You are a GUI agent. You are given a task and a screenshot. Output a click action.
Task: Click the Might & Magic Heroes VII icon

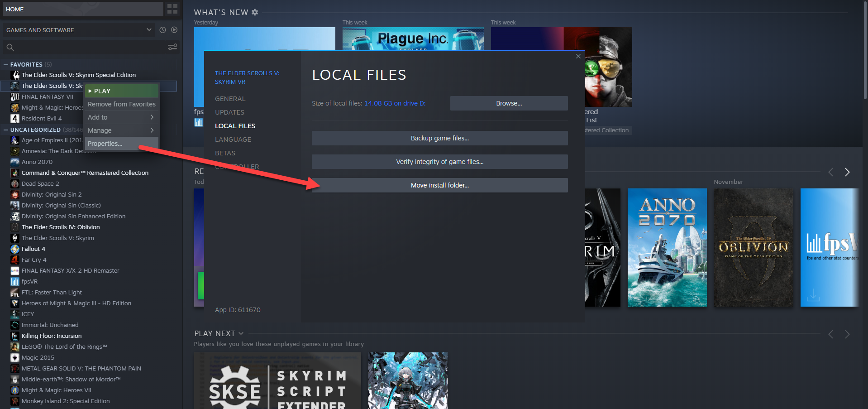[15, 390]
